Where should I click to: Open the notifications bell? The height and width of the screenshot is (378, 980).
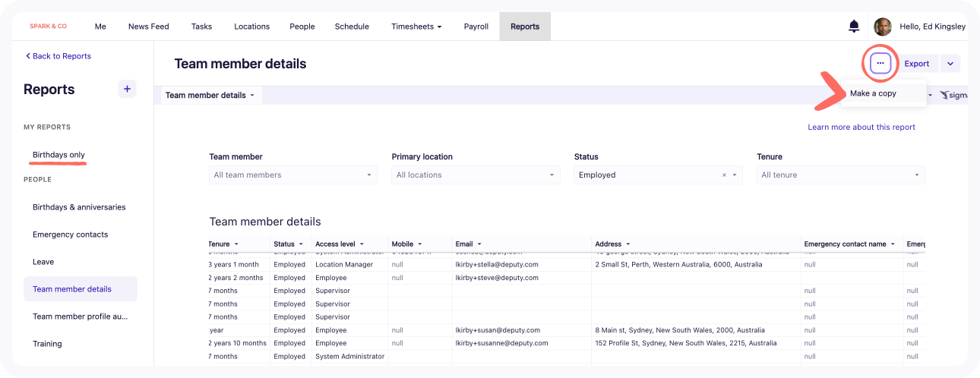click(854, 27)
